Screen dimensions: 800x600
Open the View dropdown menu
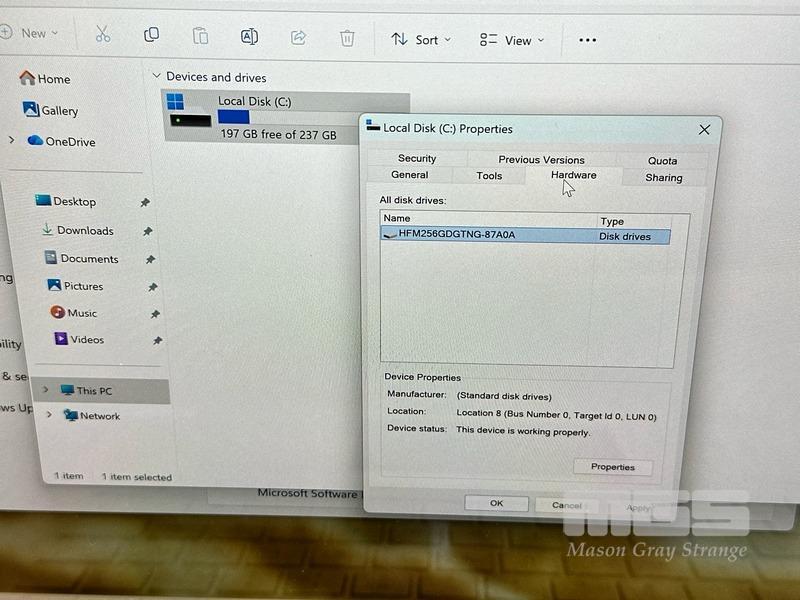point(512,40)
